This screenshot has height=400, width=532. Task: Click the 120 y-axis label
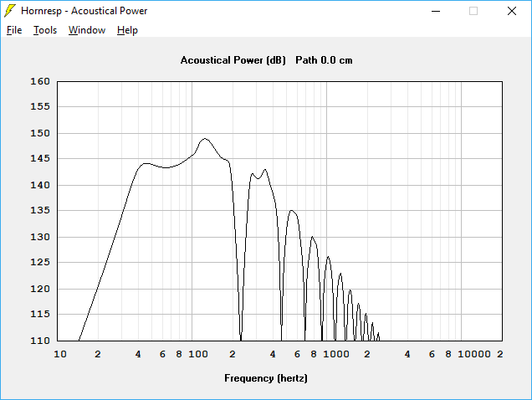(x=40, y=289)
